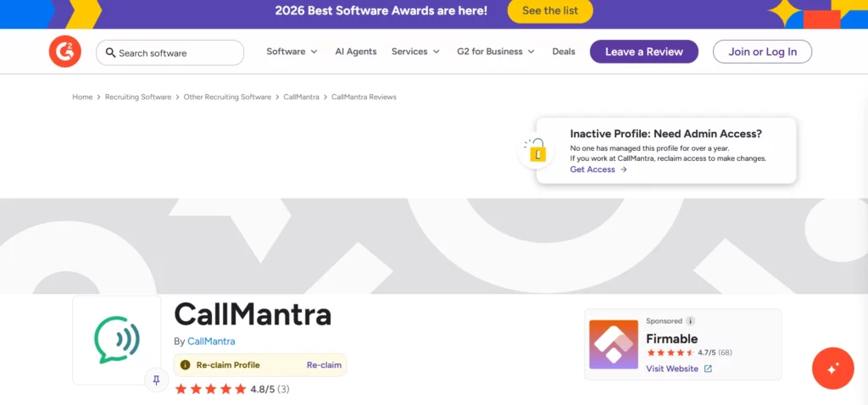Expand the G2 for Business dropdown

[496, 52]
